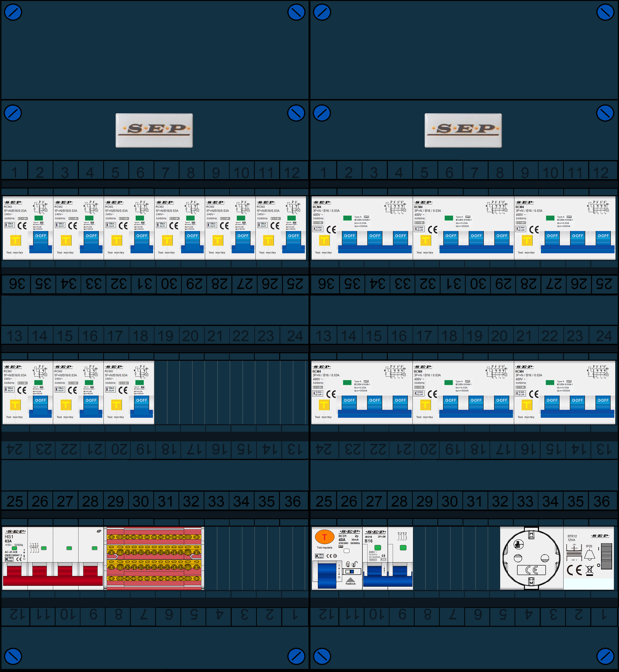
Task: Click the grey triangle above the Padlock label
Action: click(x=350, y=579)
